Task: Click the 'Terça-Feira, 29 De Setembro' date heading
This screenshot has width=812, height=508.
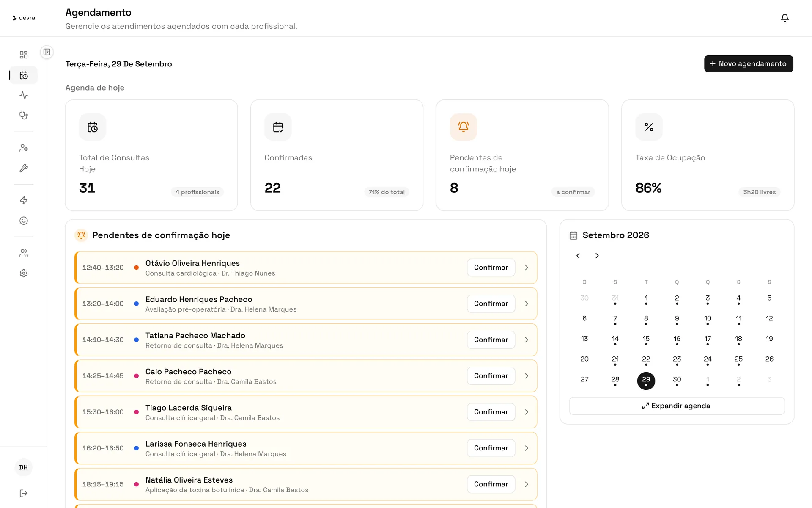Action: point(118,64)
